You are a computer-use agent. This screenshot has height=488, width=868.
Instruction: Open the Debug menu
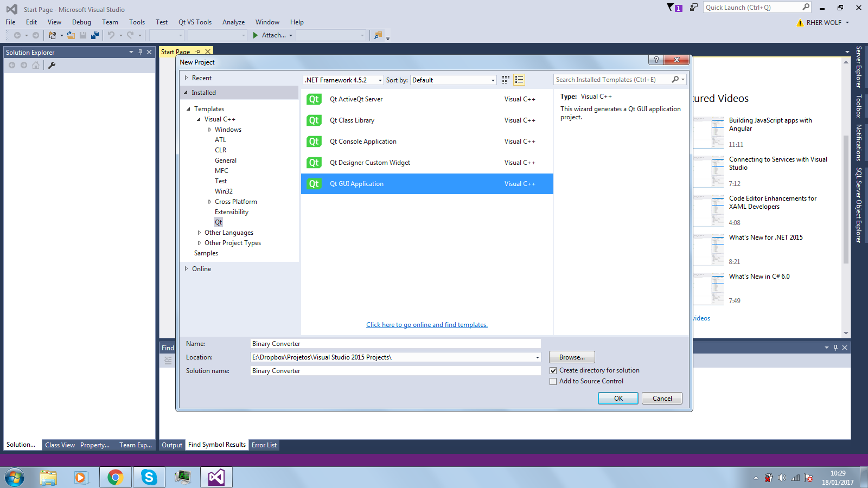pos(81,22)
